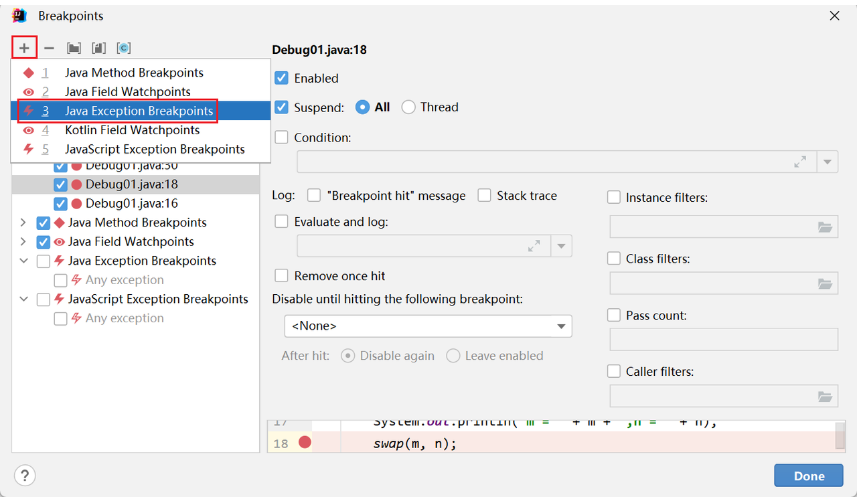Check the JavaScript Exception Breakpoints group checkbox

click(43, 299)
